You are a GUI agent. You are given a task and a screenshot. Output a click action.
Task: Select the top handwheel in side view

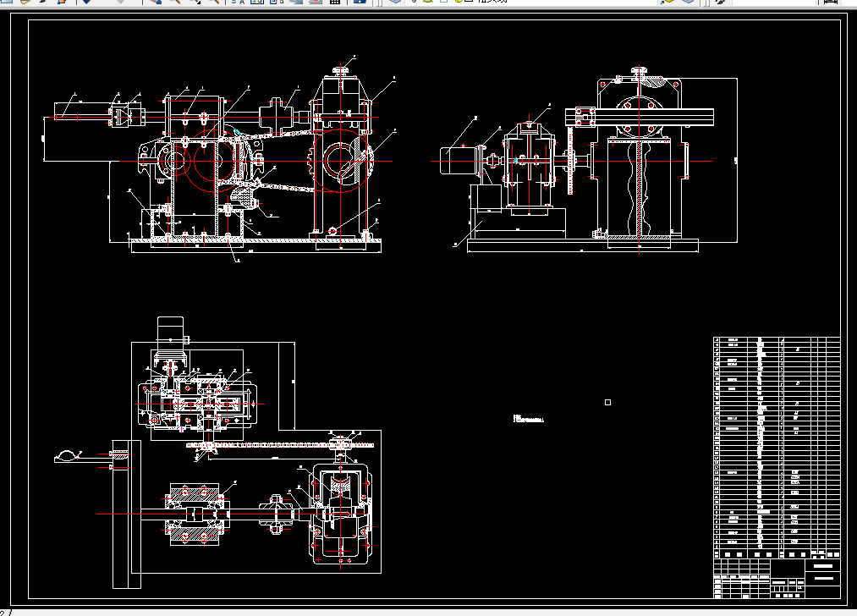[x=639, y=70]
